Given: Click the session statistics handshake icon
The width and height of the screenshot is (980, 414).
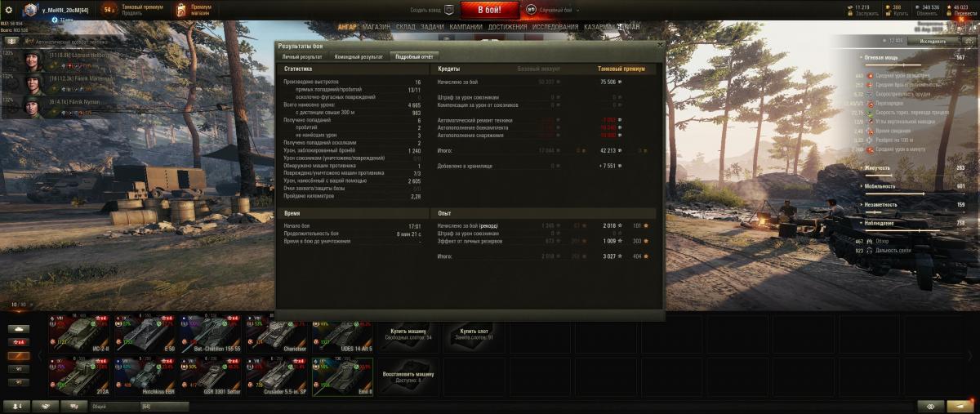Looking at the screenshot, I should [45, 406].
